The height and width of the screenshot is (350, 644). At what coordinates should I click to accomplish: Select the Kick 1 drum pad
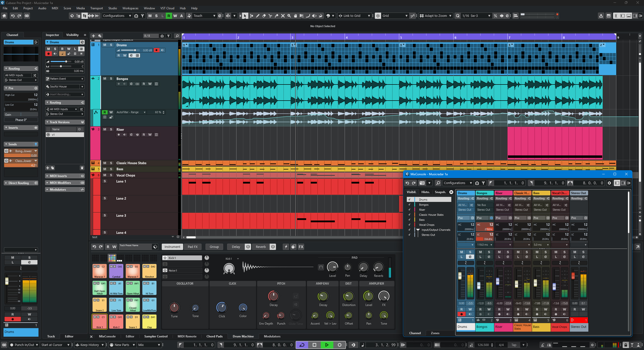(x=100, y=322)
